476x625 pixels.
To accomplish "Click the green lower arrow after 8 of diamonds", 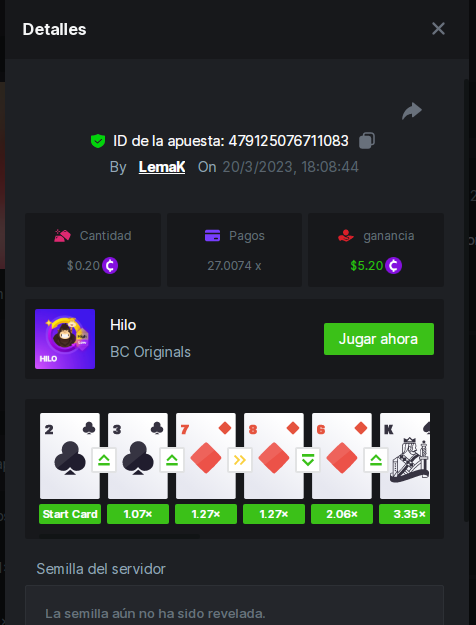I will point(308,460).
